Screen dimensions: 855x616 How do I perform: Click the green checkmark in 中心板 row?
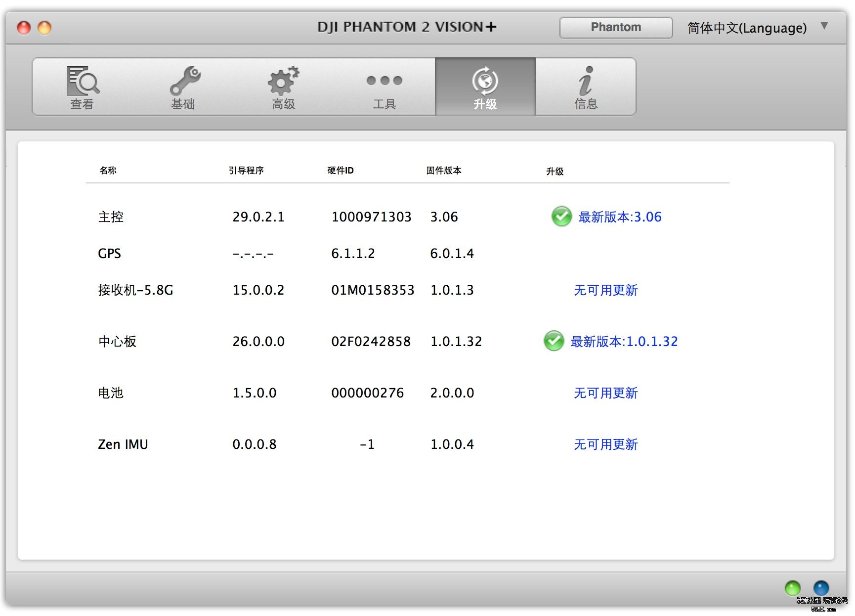554,341
